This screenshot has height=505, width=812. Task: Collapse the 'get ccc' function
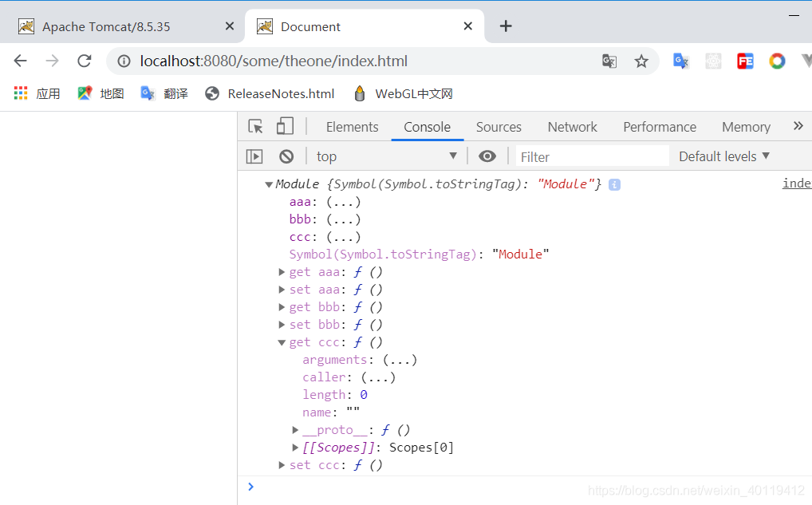click(282, 342)
